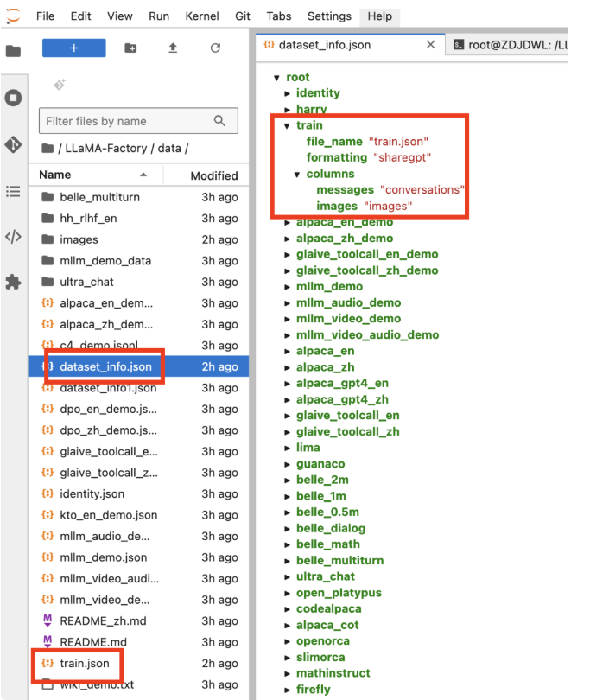Click data in the breadcrumb path
Image resolution: width=609 pixels, height=700 pixels.
pyautogui.click(x=169, y=149)
